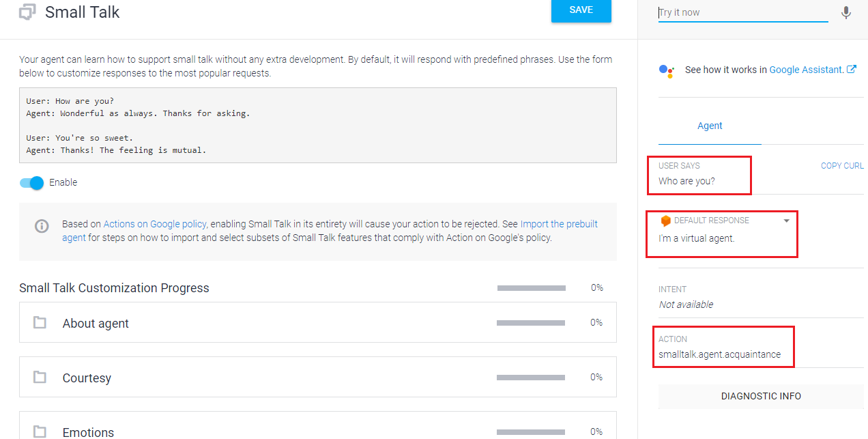The image size is (868, 439).
Task: Open the DIAGNOSTIC INFO button
Action: click(761, 397)
